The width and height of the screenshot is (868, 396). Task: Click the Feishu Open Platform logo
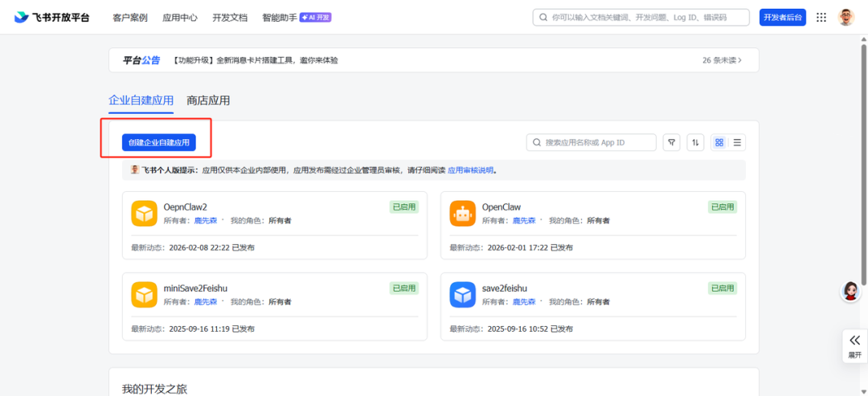[51, 17]
